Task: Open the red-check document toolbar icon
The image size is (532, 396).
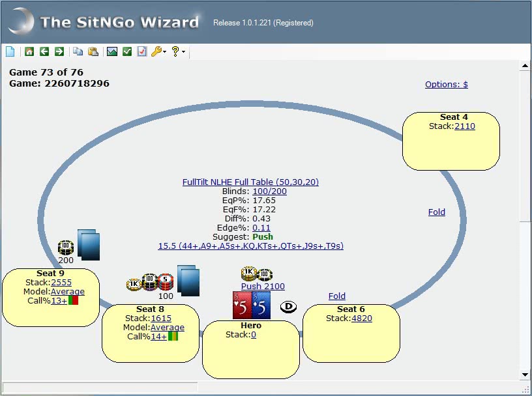Action: [x=142, y=51]
